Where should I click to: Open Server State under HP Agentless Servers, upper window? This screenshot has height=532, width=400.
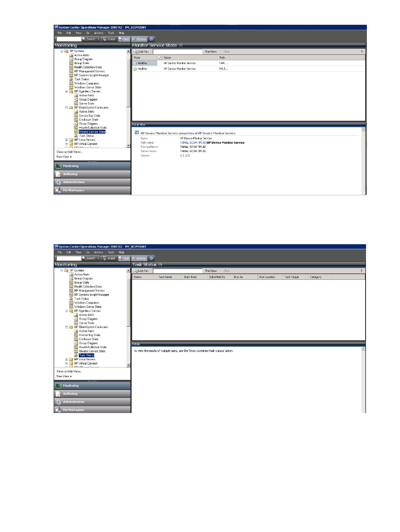click(x=87, y=103)
